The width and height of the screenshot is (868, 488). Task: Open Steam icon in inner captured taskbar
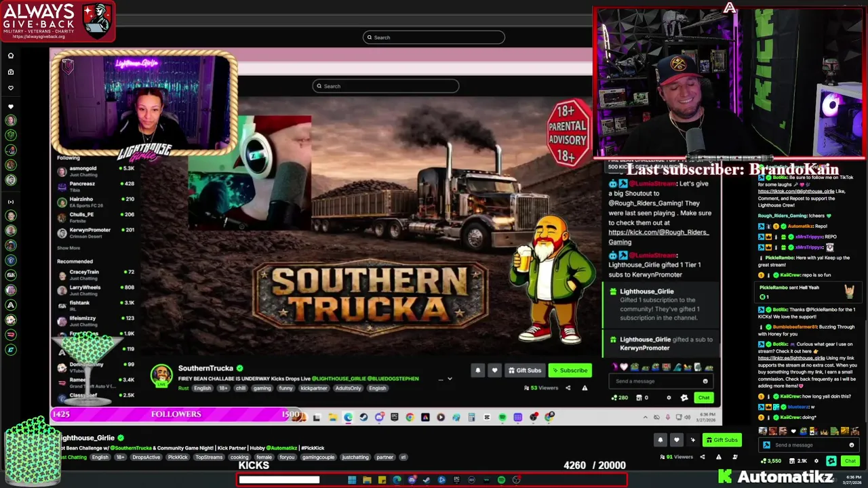click(x=363, y=417)
